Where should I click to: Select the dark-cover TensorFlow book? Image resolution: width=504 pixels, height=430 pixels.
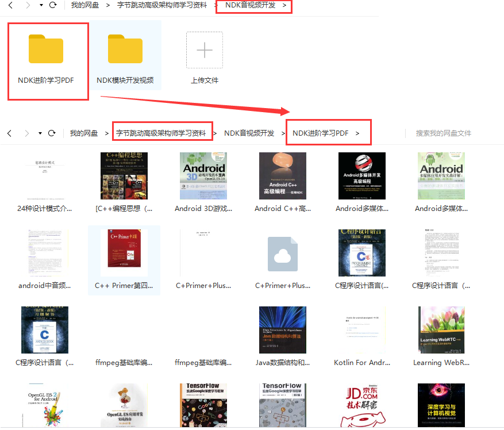(x=203, y=405)
